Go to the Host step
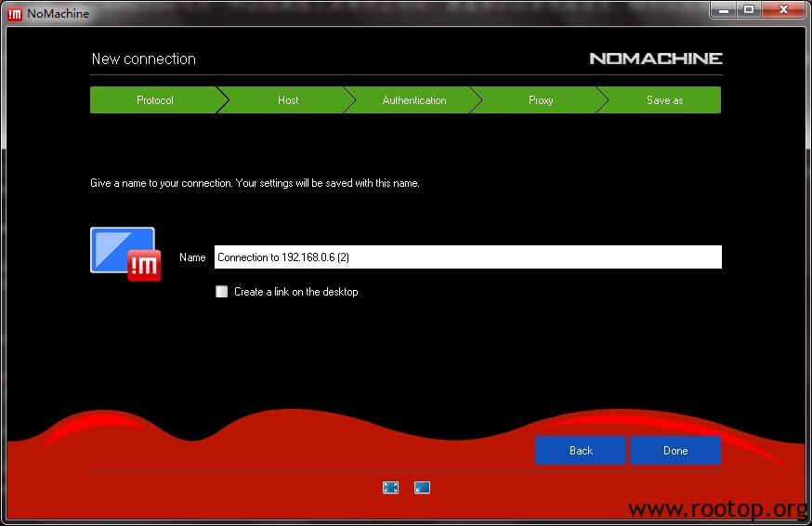This screenshot has height=526, width=812. click(288, 100)
